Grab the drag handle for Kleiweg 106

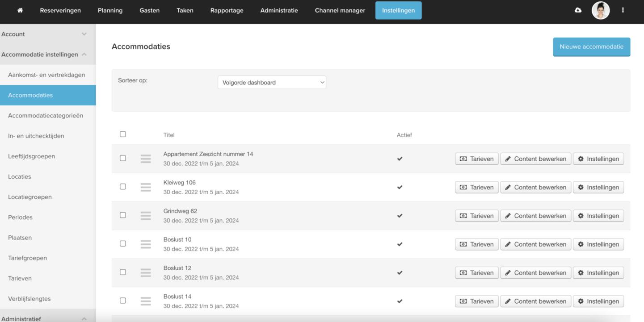[x=146, y=187]
